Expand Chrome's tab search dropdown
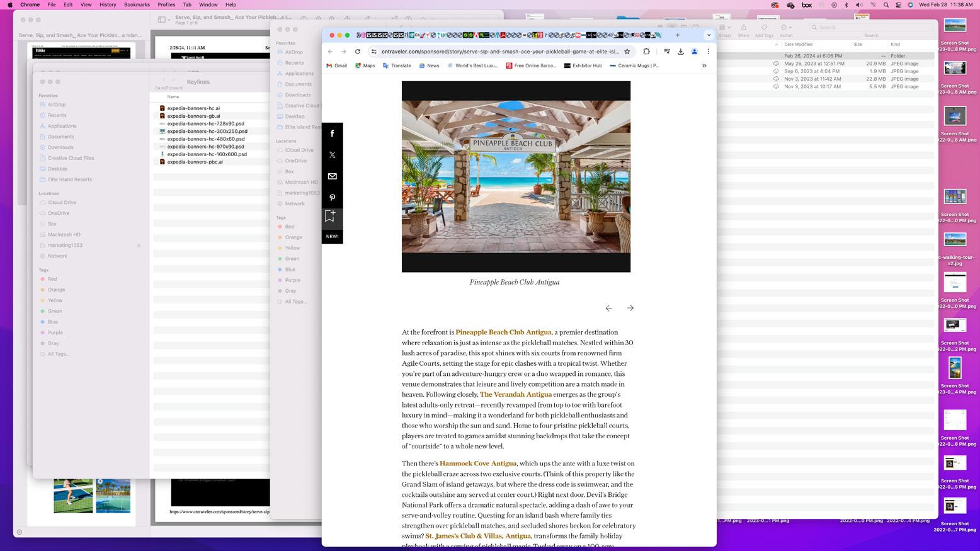Screen dimensions: 980x551 [x=709, y=35]
